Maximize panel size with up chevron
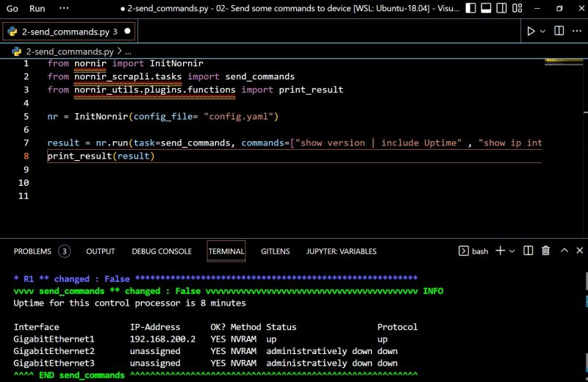The height and width of the screenshot is (382, 588). (564, 251)
